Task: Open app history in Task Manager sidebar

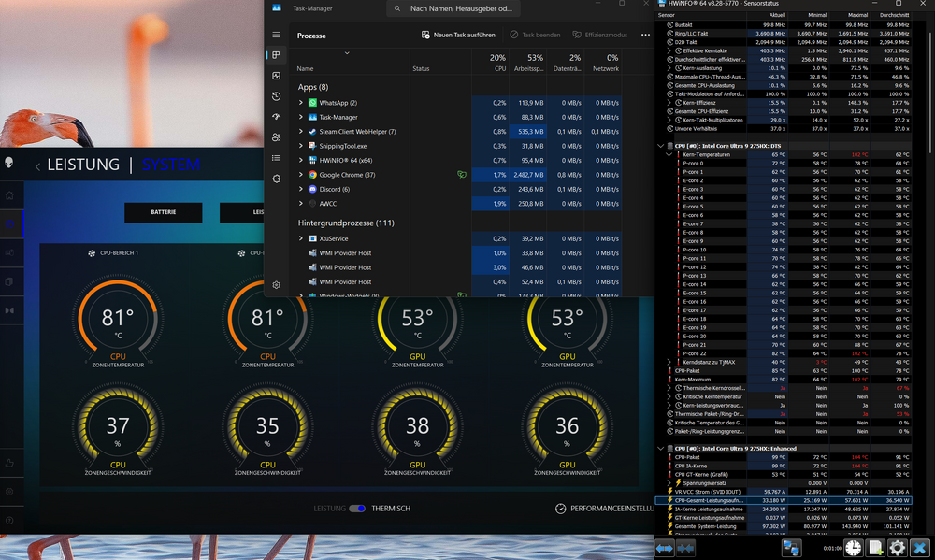Action: [x=276, y=96]
